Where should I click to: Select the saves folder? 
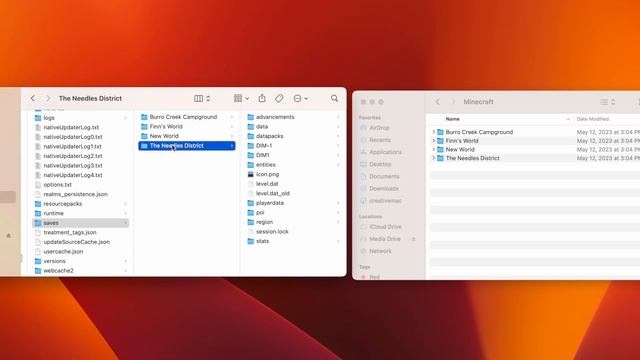(81, 223)
